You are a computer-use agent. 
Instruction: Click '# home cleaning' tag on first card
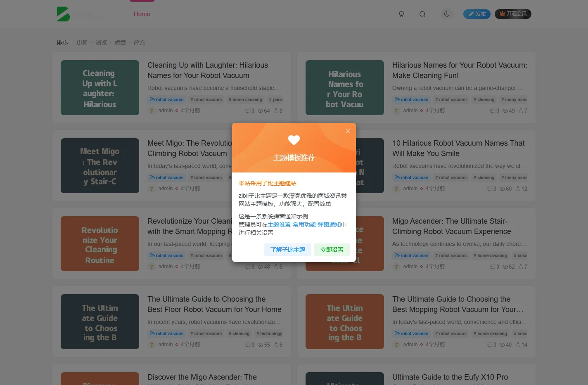(x=245, y=99)
